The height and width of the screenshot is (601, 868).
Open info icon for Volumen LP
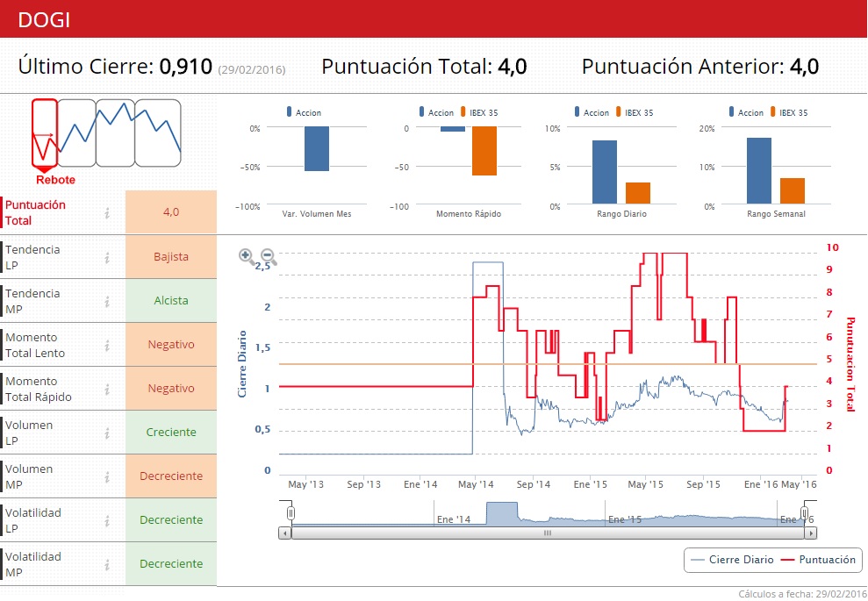(107, 433)
